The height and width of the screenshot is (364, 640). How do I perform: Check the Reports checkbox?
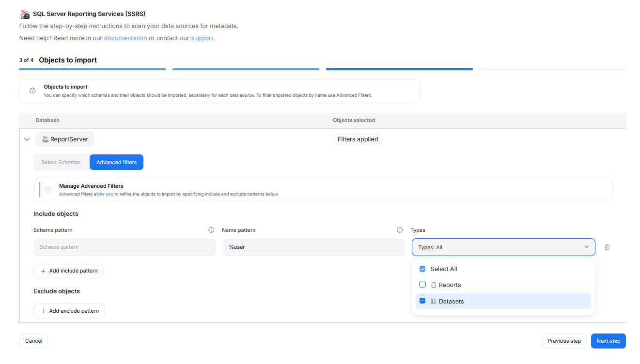pos(422,285)
